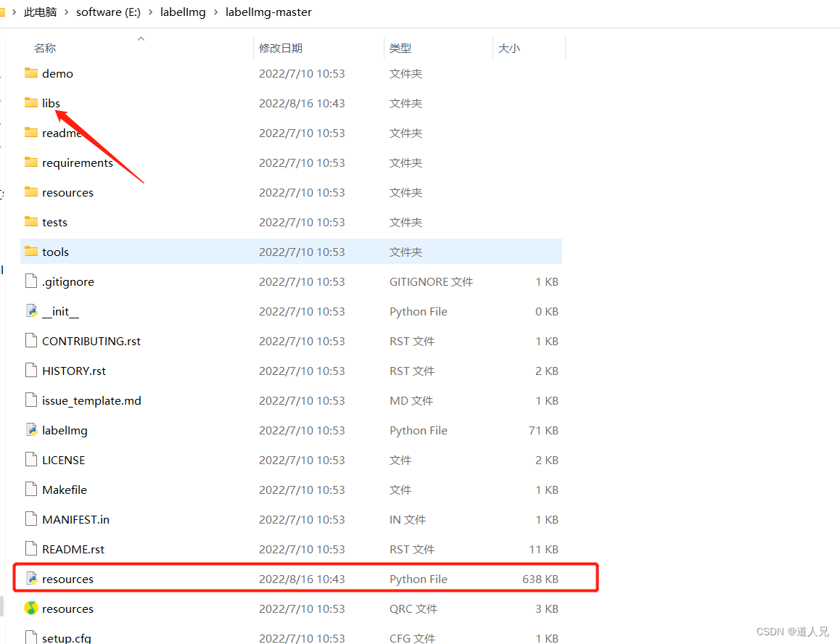This screenshot has height=644, width=840.
Task: Select the tests folder icon
Action: click(31, 221)
